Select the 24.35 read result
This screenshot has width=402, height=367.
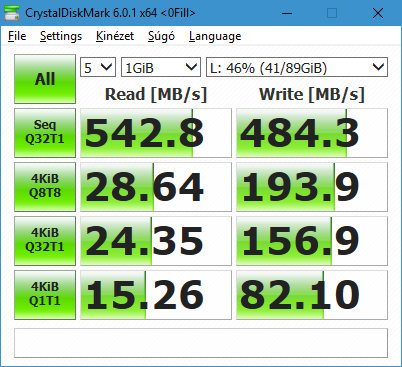[156, 241]
